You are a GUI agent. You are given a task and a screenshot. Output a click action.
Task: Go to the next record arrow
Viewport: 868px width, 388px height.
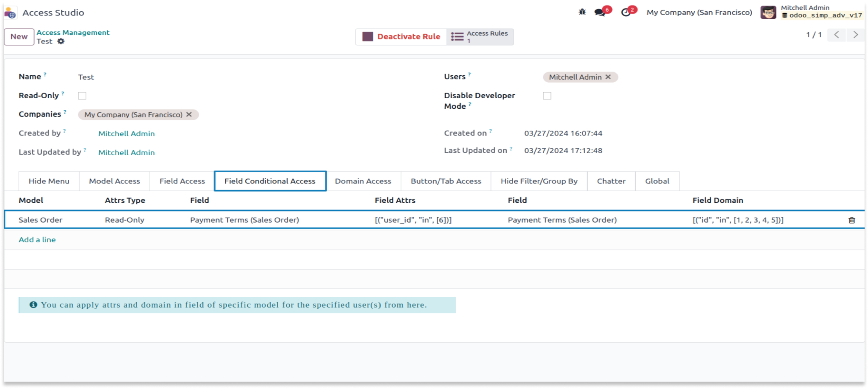click(x=856, y=35)
